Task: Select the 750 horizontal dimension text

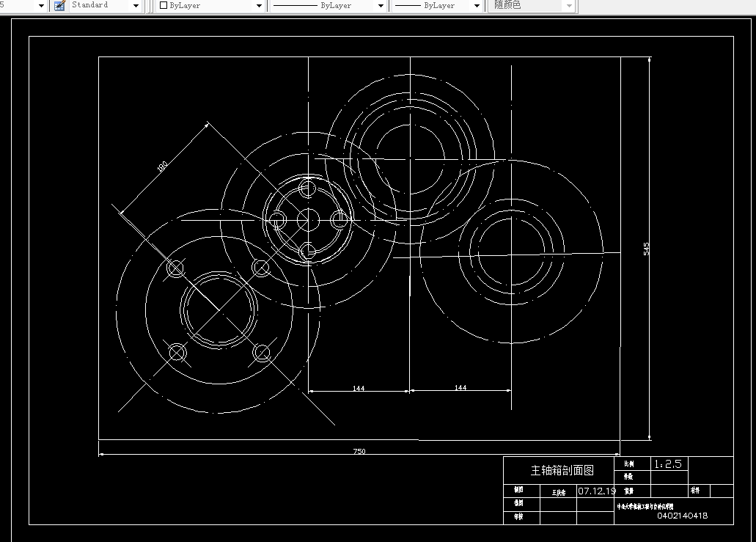Action: coord(359,451)
